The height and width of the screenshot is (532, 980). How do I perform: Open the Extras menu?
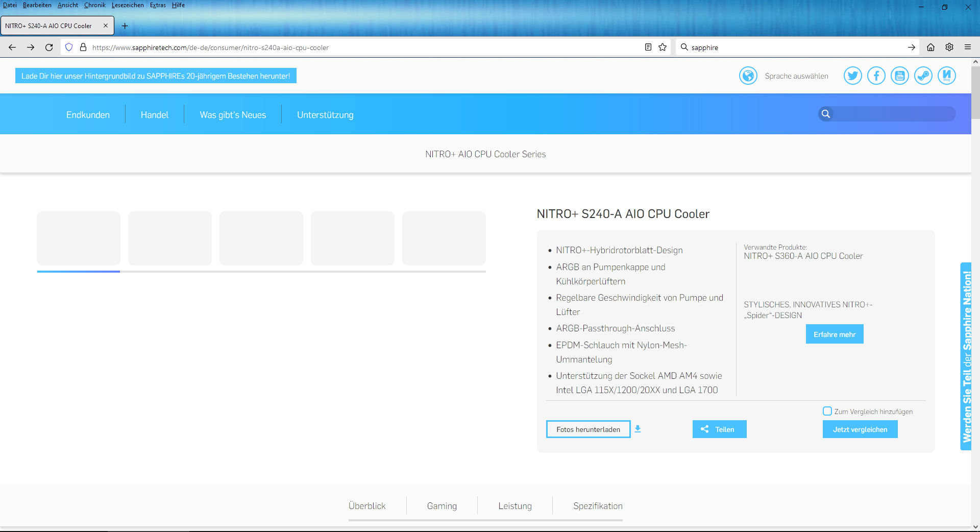[x=158, y=5]
